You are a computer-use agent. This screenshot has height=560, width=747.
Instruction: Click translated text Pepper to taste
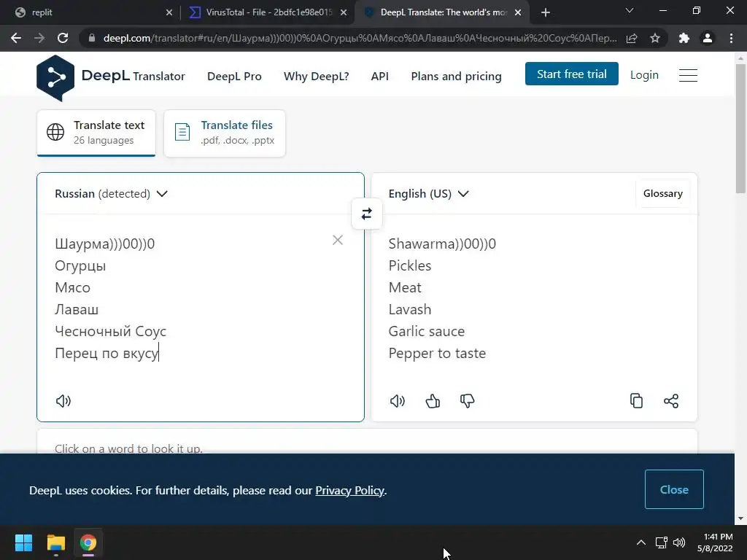[437, 354]
